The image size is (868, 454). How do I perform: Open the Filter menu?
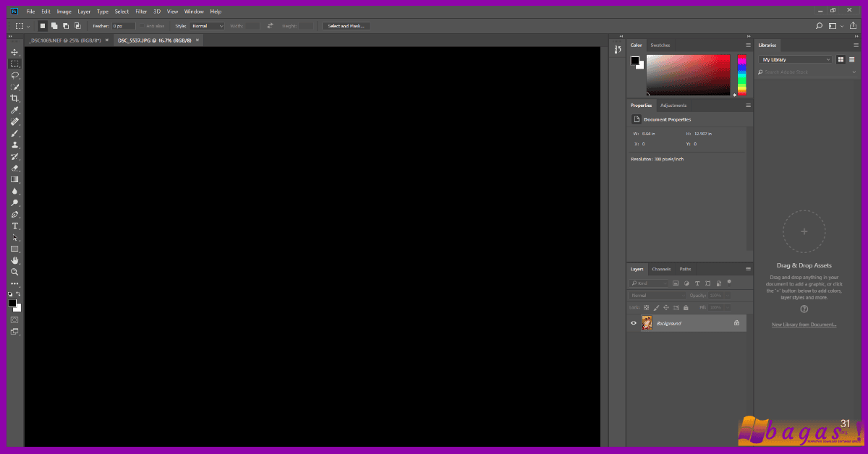141,11
